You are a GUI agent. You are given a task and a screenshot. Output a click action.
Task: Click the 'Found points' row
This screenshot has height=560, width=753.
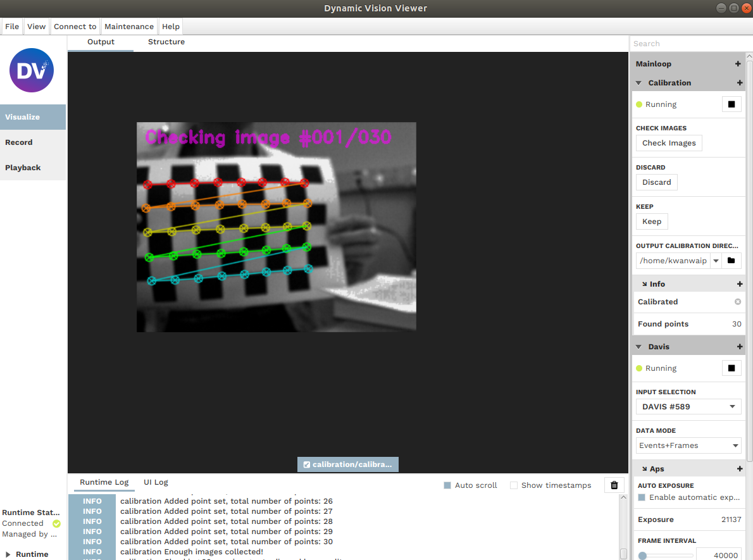[689, 324]
